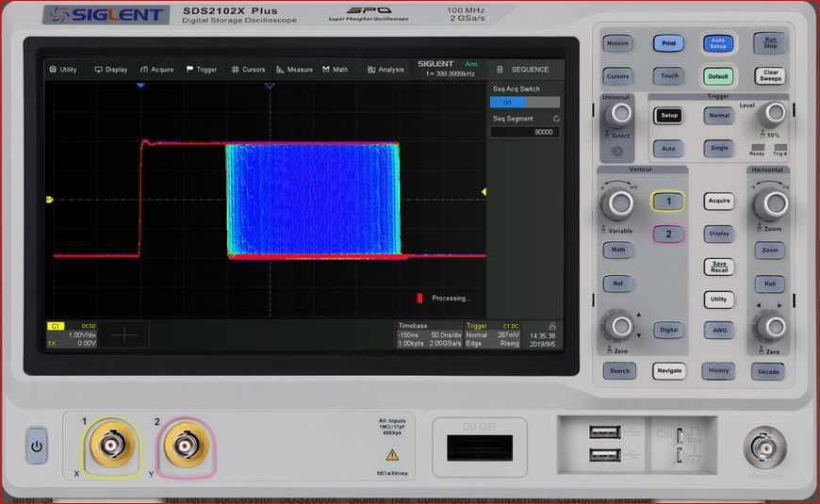Screen dimensions: 820x504
Task: Click the channel 1 ground marker
Action: click(x=49, y=199)
